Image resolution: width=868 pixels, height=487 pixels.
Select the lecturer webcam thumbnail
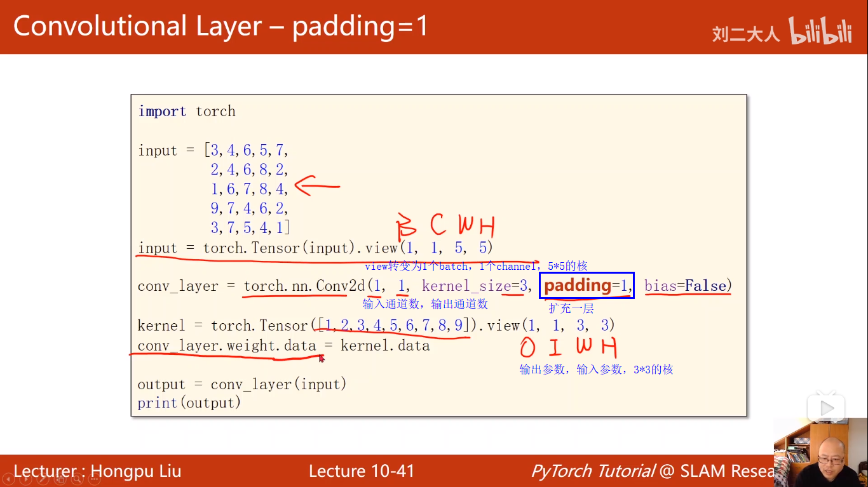[820, 452]
